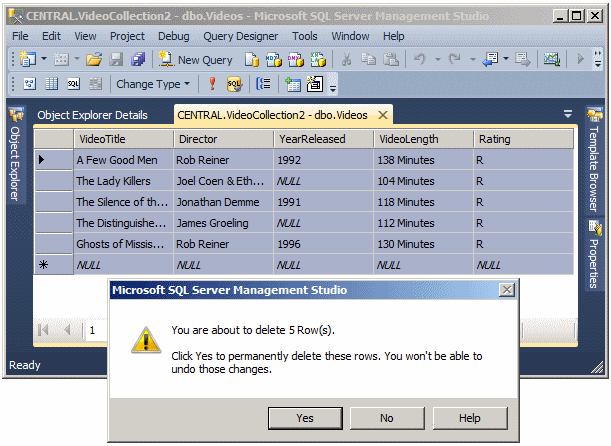Click the VideoTitle column header
Viewport: 611px width, 446px height.
123,139
